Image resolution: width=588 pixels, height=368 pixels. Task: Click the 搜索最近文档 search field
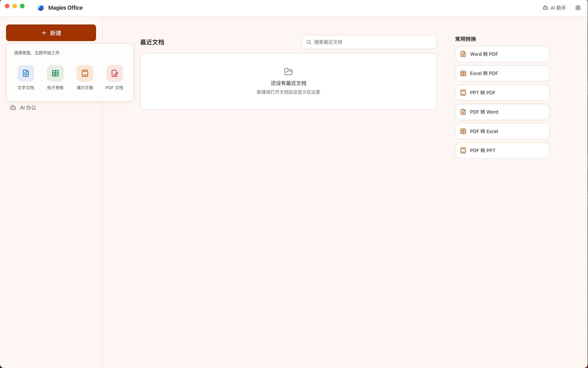[369, 42]
